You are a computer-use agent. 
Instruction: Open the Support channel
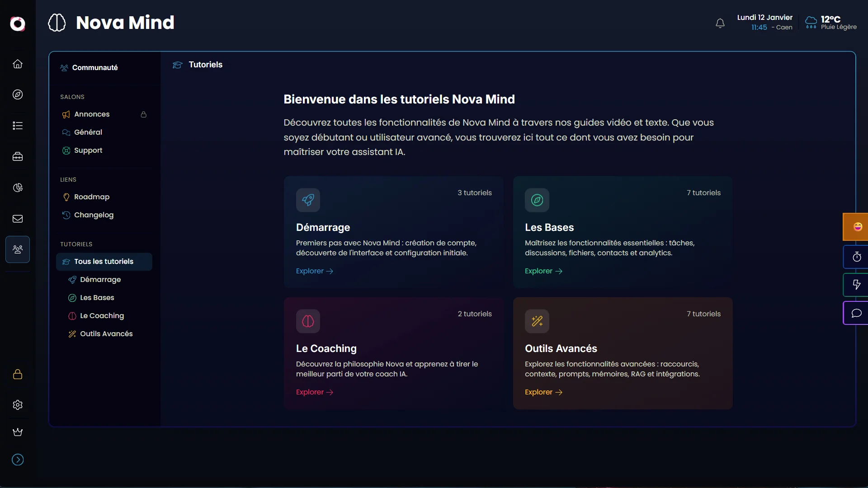[x=88, y=150]
